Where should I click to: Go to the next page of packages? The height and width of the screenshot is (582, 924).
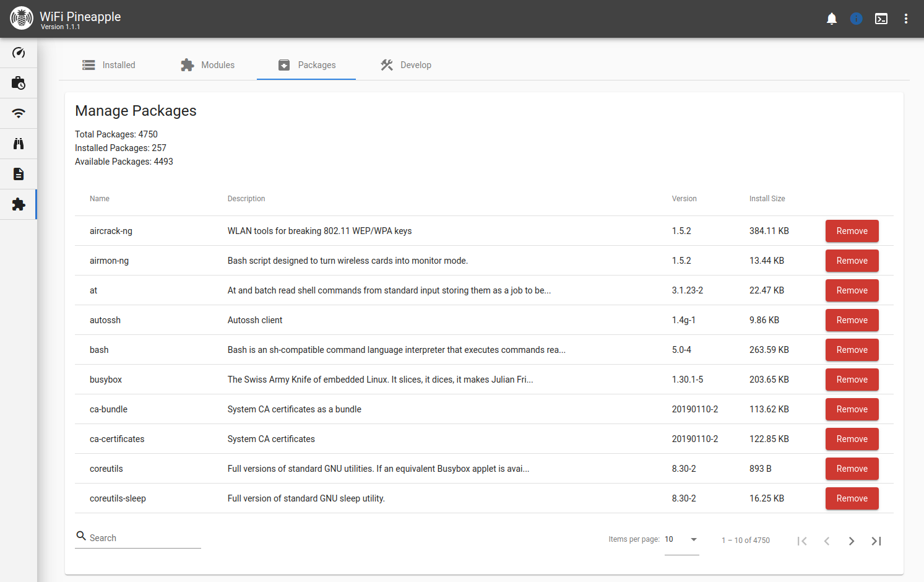pos(852,541)
